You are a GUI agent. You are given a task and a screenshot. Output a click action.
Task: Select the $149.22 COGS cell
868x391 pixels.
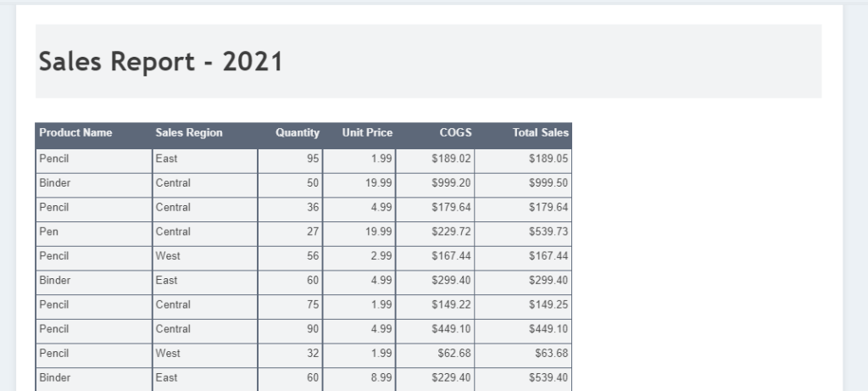(x=451, y=304)
